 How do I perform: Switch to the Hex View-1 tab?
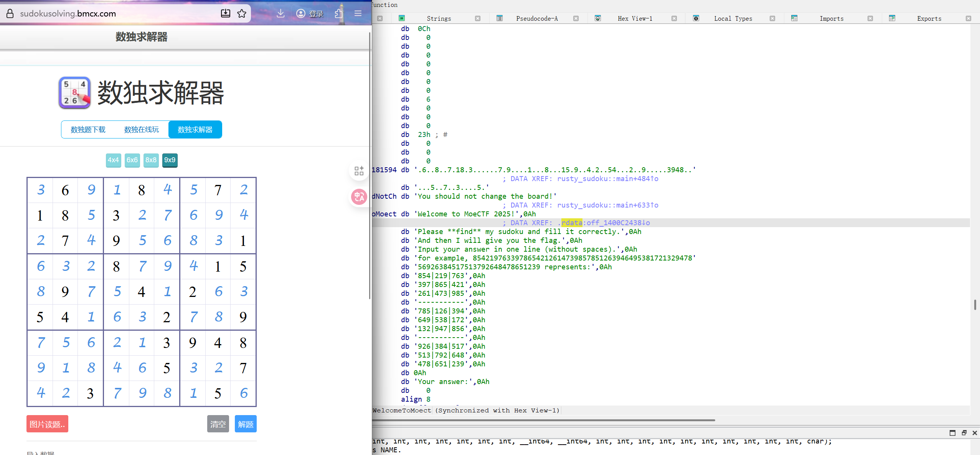[x=635, y=18]
